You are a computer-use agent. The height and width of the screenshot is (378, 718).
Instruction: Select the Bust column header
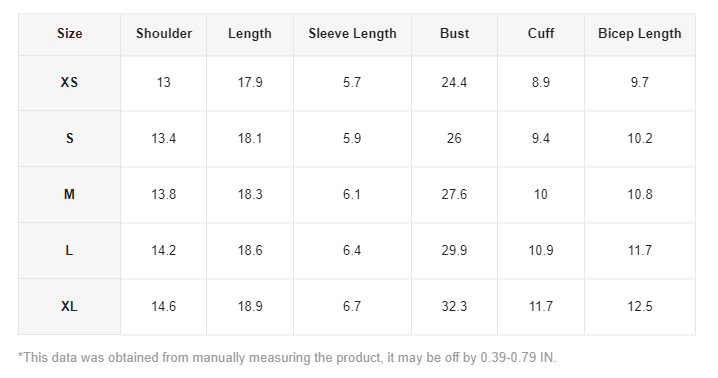click(454, 34)
